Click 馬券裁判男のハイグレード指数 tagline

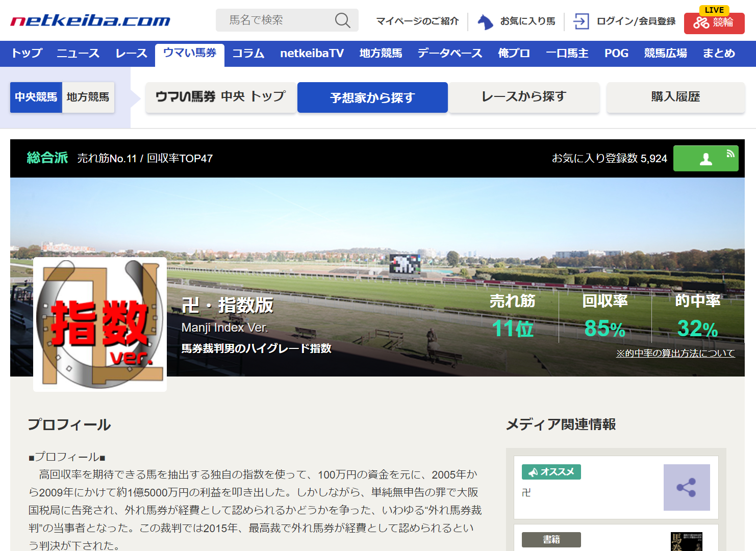tap(257, 348)
